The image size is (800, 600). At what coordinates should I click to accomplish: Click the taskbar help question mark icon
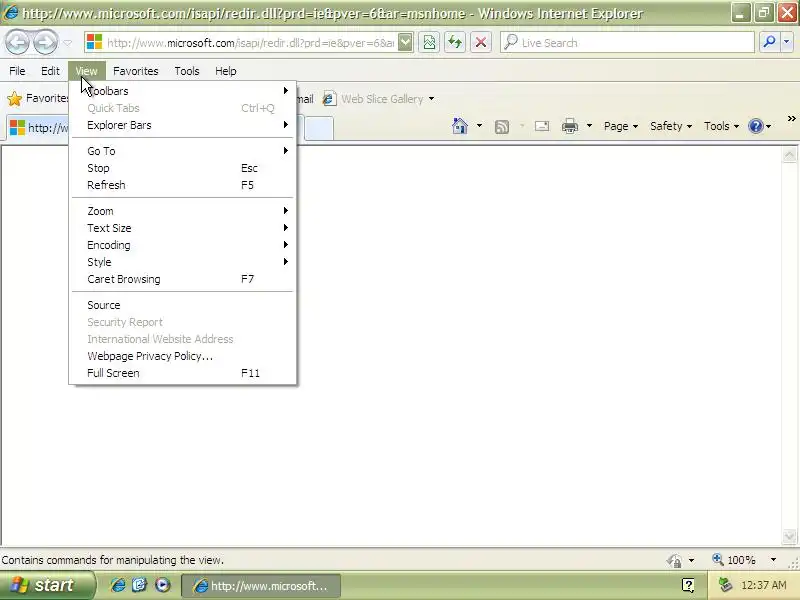688,585
